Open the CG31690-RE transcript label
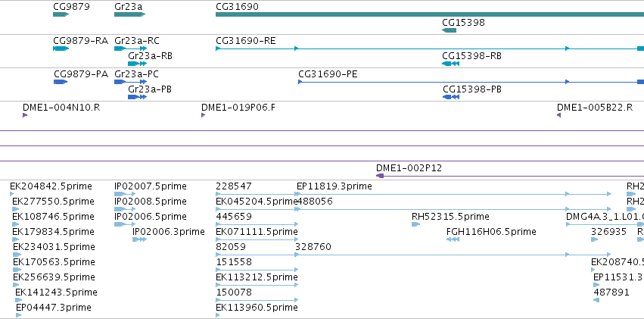The height and width of the screenshot is (319, 644). click(245, 40)
